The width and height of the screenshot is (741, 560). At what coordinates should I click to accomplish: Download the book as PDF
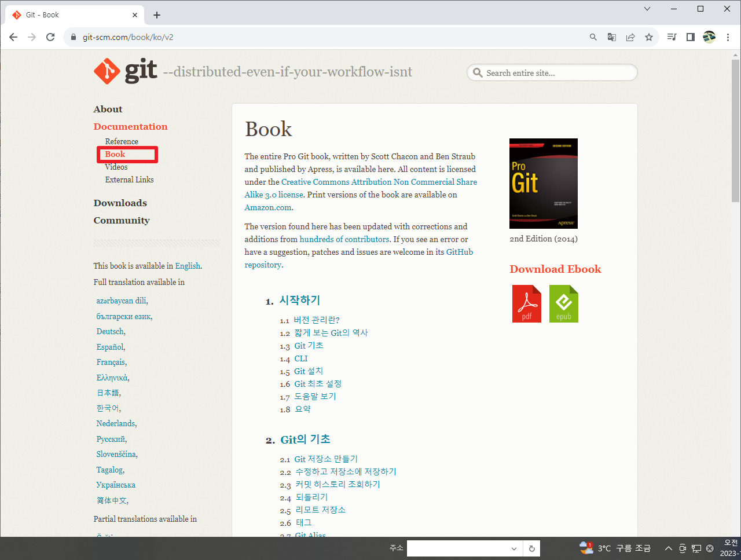click(x=527, y=303)
